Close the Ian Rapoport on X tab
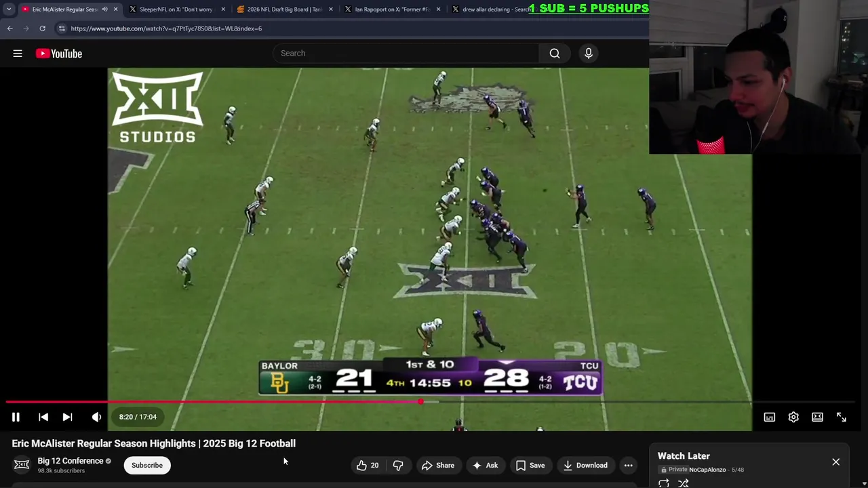 (438, 9)
